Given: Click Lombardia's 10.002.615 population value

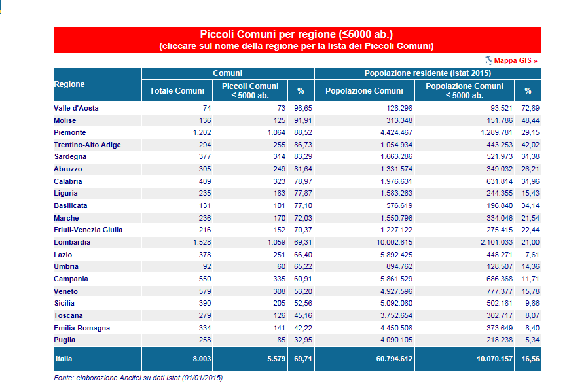Looking at the screenshot, I should [x=394, y=242].
